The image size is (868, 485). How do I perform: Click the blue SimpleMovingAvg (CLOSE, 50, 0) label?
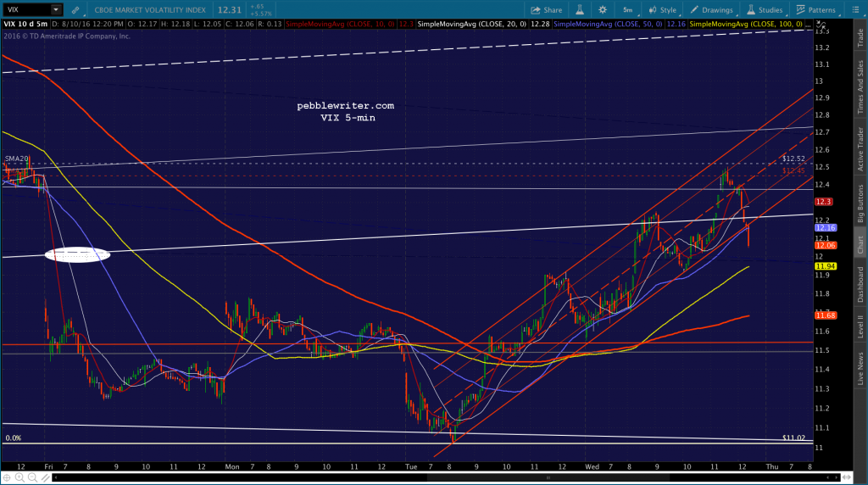coord(608,25)
